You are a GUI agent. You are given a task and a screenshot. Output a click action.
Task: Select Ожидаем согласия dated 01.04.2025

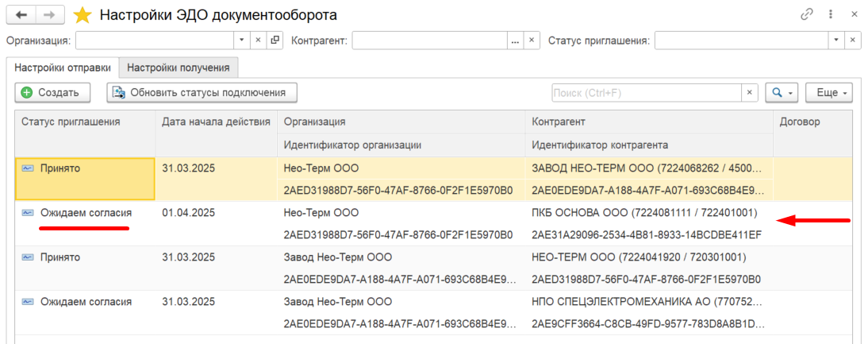86,213
